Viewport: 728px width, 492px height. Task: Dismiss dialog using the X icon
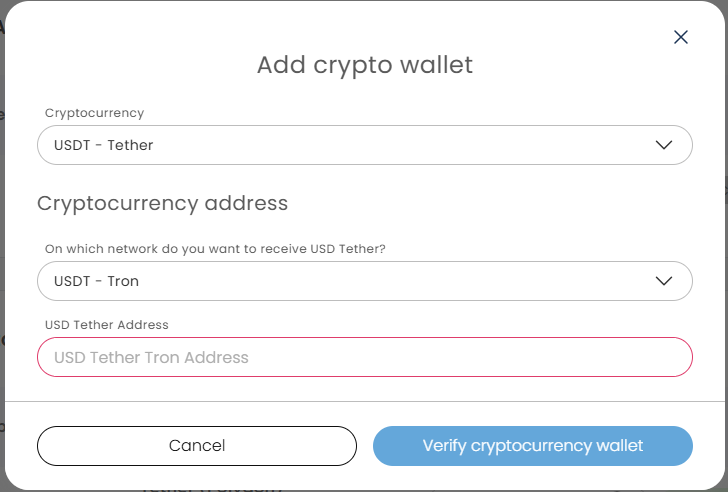pos(681,37)
